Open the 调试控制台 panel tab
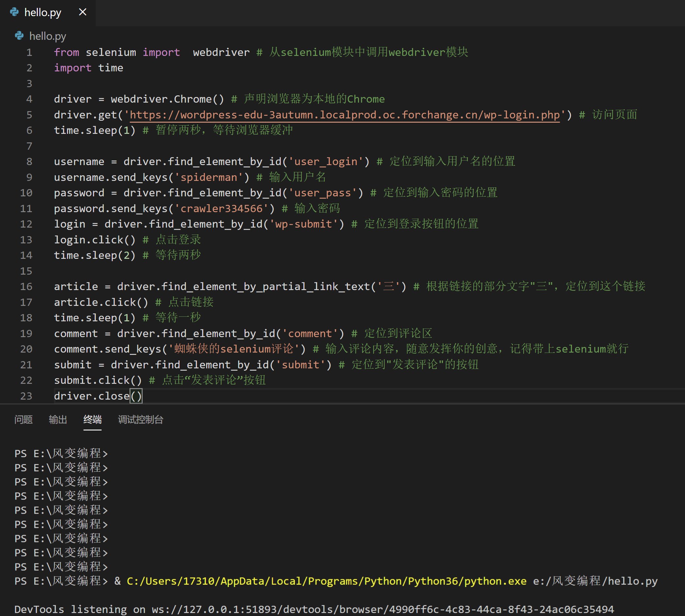685x616 pixels. (x=141, y=420)
